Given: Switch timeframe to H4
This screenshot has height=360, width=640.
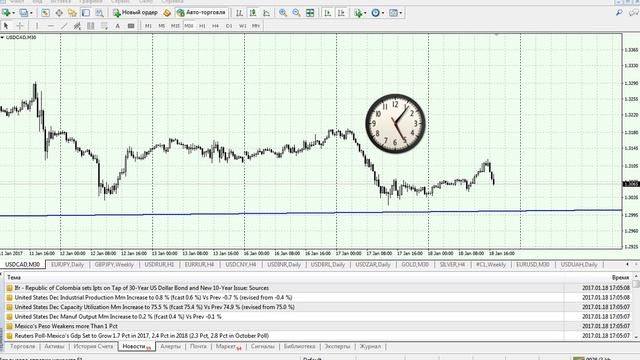Looking at the screenshot, I should point(216,26).
